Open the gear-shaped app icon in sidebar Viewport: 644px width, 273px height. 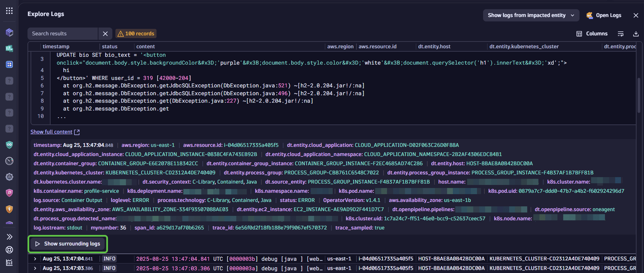10,177
